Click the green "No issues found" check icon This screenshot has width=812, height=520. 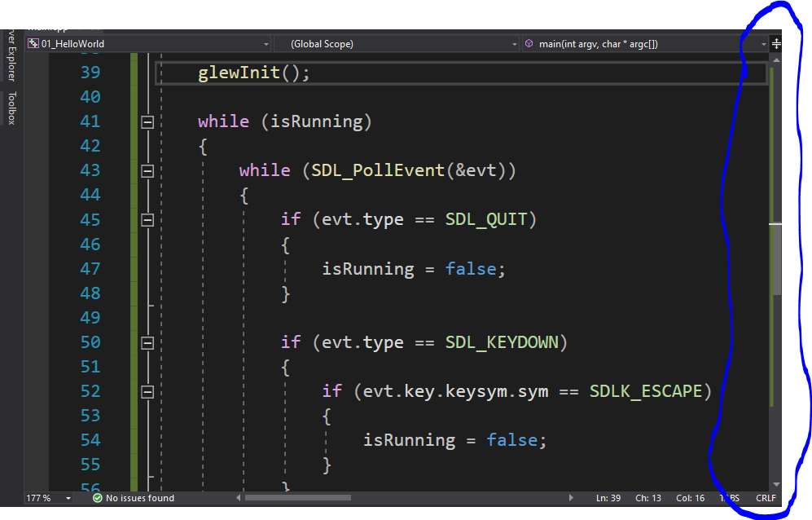click(x=98, y=497)
